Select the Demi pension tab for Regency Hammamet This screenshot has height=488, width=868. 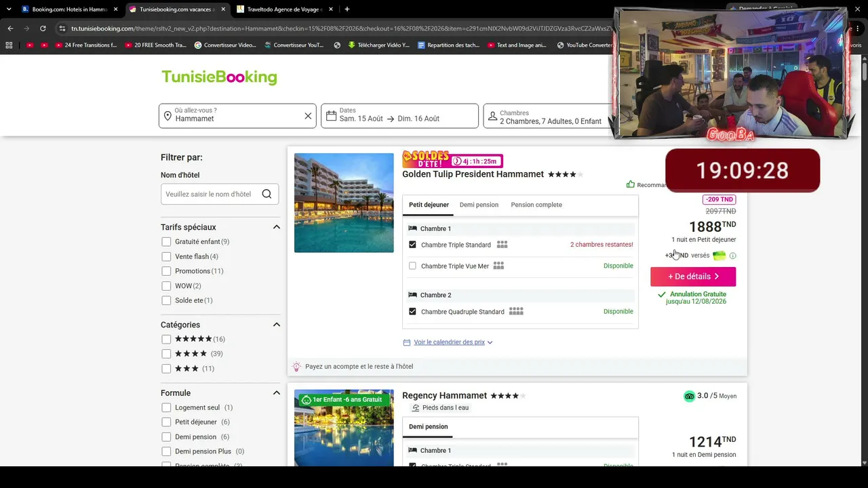(x=429, y=427)
